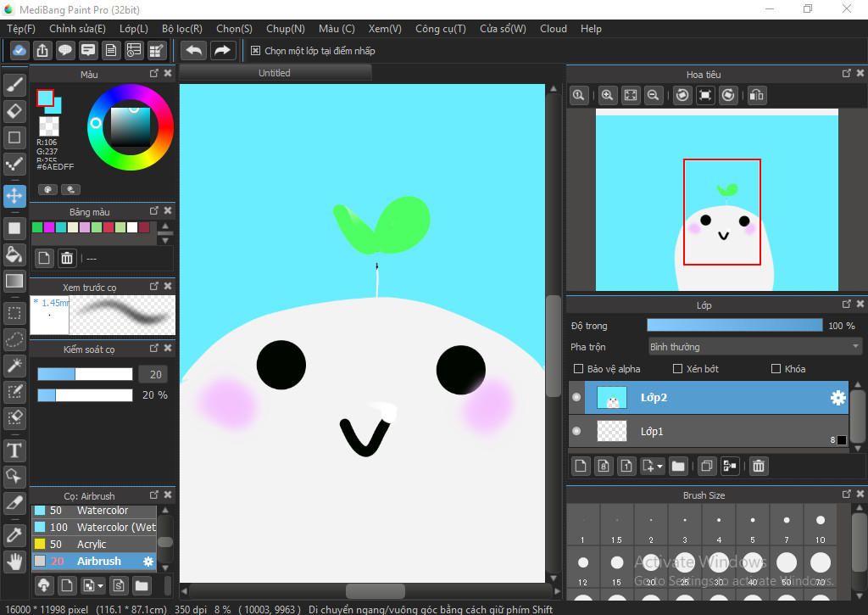The height and width of the screenshot is (615, 868).
Task: Undock the Brush Size panel
Action: click(847, 494)
